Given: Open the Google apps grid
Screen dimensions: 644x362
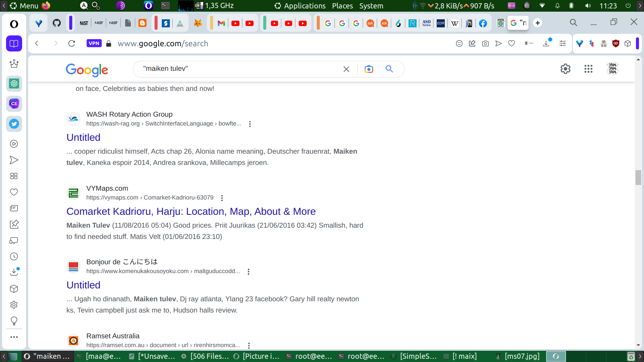Looking at the screenshot, I should 588,69.
